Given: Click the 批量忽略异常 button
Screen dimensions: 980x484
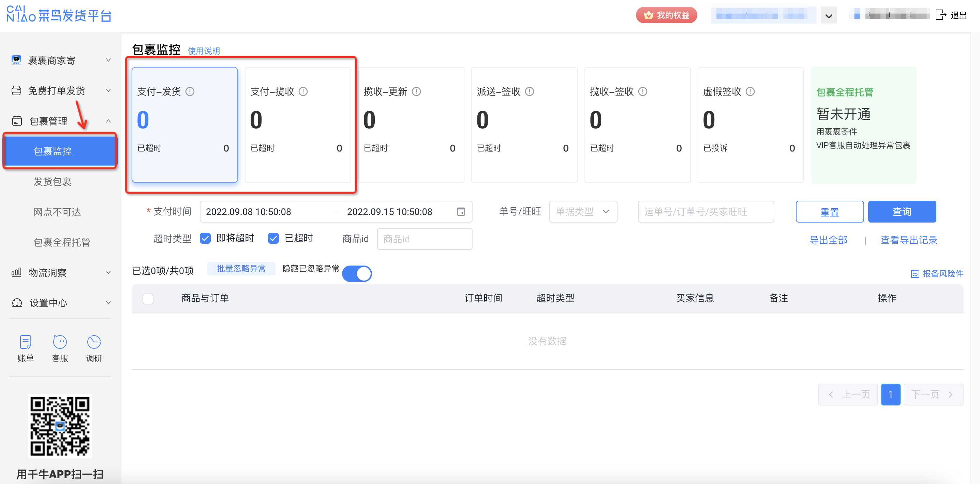Looking at the screenshot, I should click(x=241, y=269).
